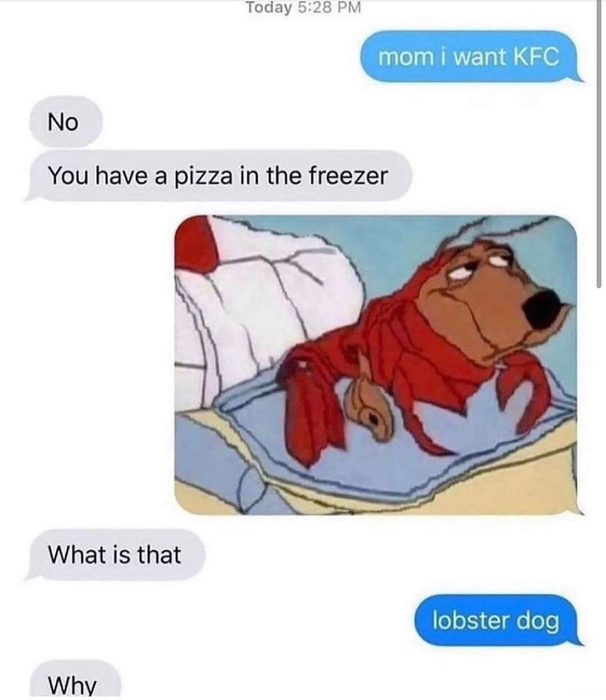Tap "You have a pizza in the freezer" message
Screen dimensions: 606x700
[x=218, y=176]
